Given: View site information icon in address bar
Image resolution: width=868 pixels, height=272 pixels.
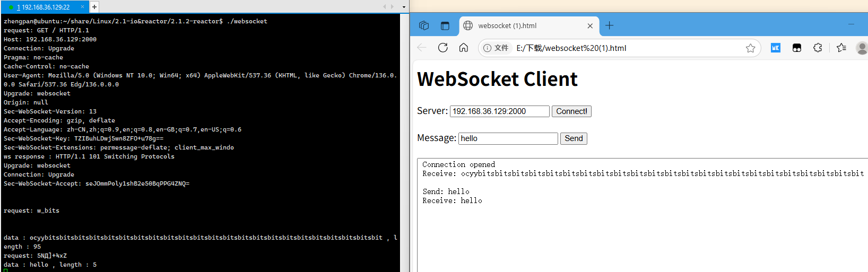Looking at the screenshot, I should point(488,48).
